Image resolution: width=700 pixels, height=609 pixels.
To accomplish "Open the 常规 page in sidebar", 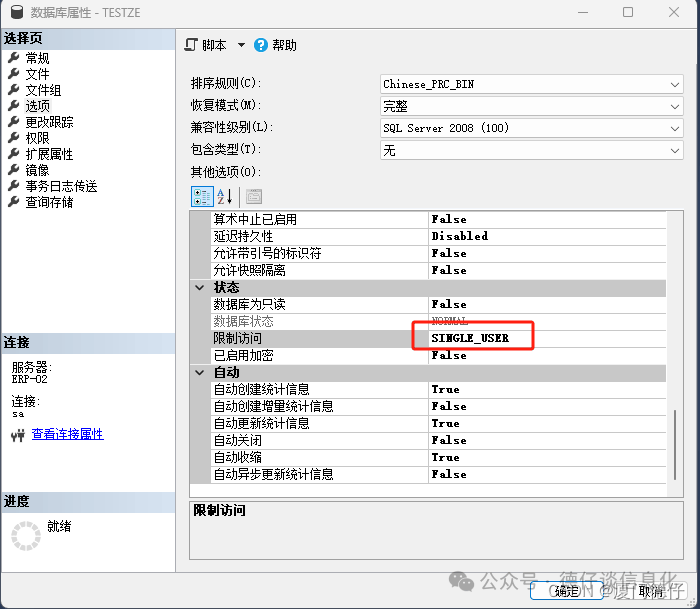I will [x=37, y=58].
